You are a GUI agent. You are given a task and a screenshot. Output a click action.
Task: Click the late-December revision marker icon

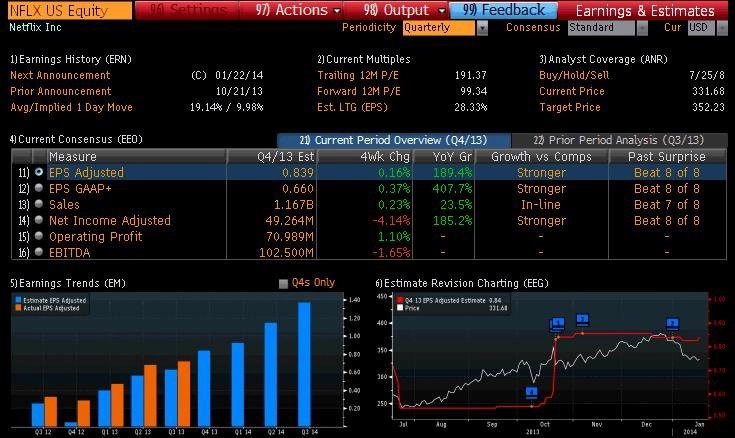pyautogui.click(x=672, y=324)
